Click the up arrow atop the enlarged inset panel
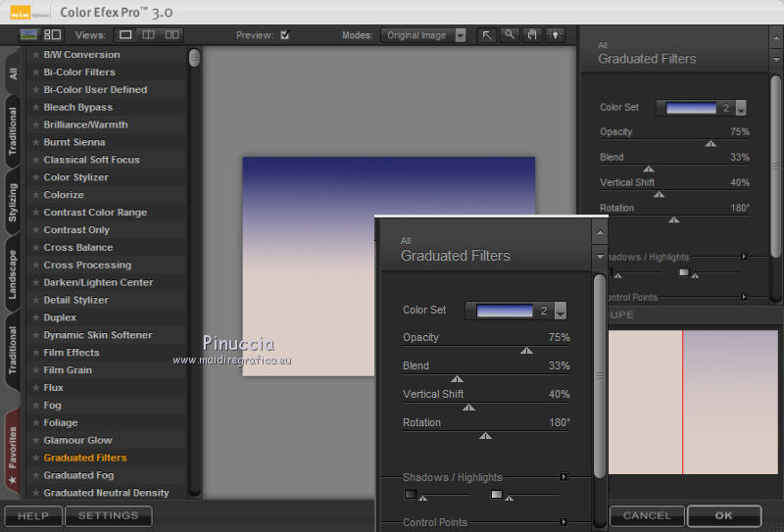 pyautogui.click(x=600, y=232)
